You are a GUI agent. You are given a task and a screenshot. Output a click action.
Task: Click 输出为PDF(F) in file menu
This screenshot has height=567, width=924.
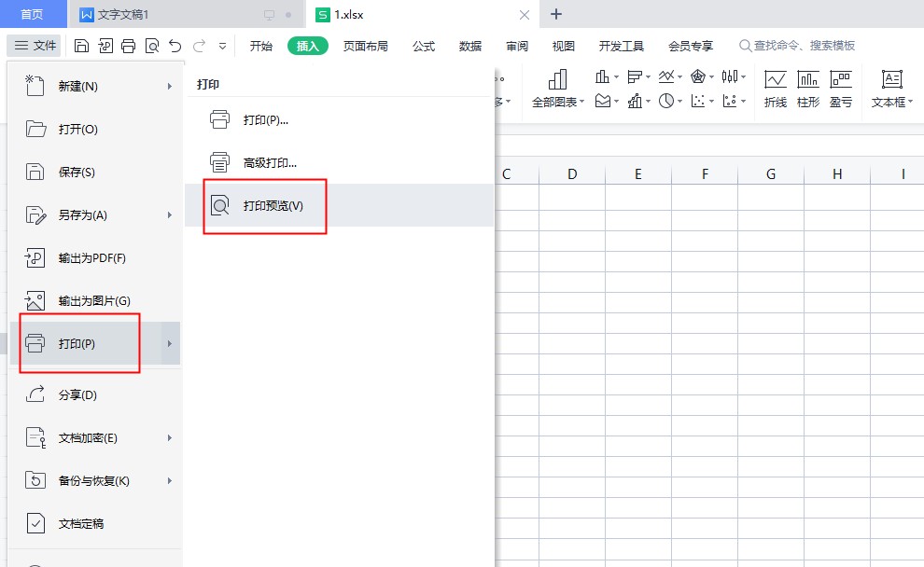coord(91,258)
